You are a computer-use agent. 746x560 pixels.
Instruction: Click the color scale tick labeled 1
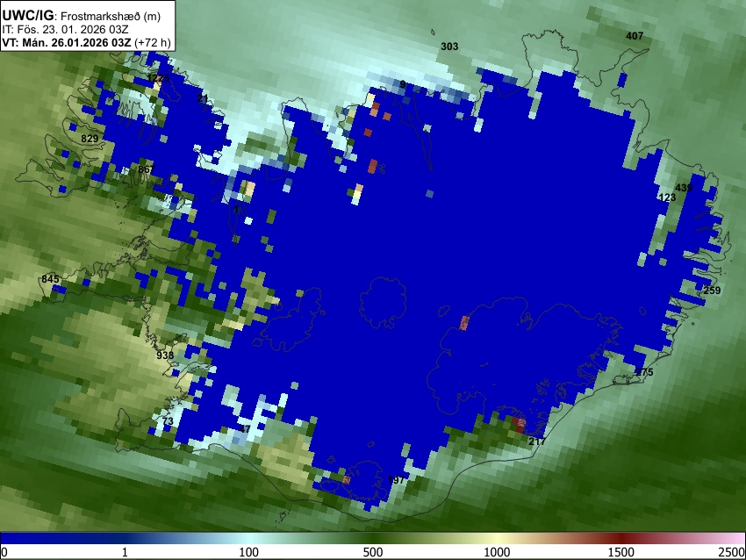pyautogui.click(x=125, y=552)
